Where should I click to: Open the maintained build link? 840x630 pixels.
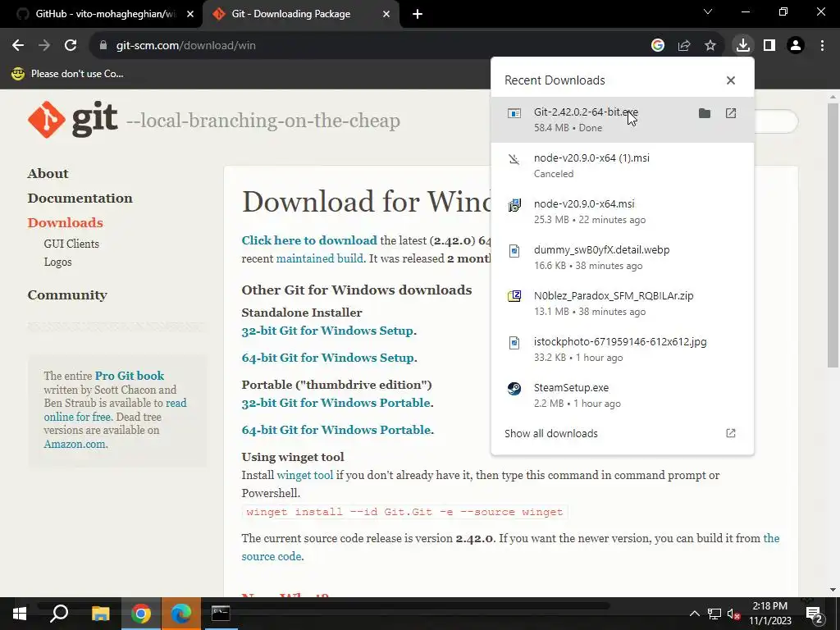click(x=319, y=258)
